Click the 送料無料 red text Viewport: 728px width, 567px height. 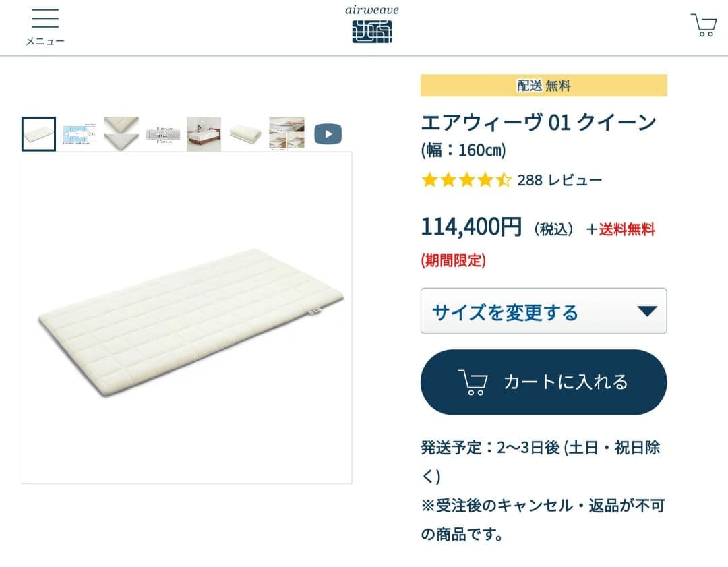click(627, 229)
